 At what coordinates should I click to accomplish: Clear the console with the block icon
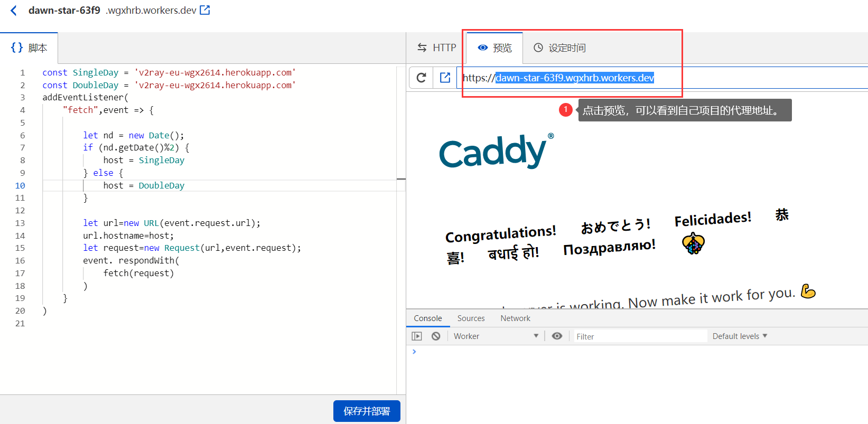click(436, 336)
